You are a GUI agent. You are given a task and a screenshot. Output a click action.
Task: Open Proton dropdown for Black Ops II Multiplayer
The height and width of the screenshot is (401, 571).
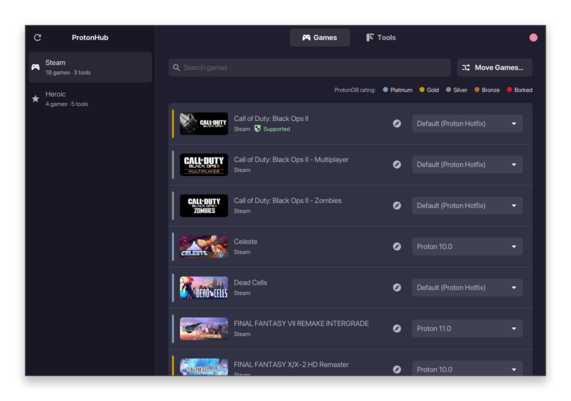(x=467, y=165)
